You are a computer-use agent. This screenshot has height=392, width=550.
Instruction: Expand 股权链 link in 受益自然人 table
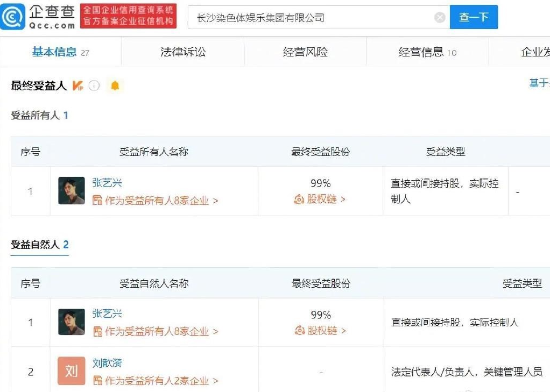(x=327, y=330)
